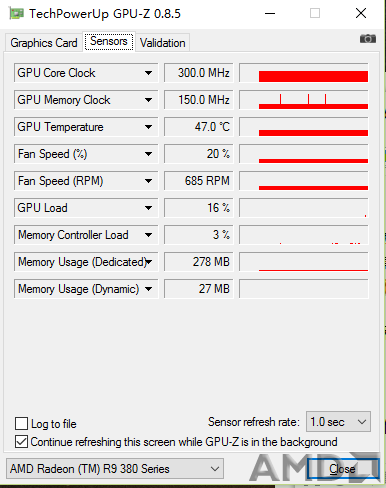Expand Memory Usage (Dynamic) dropdown arrow
Viewport: 386px width, 488px height.
[149, 289]
